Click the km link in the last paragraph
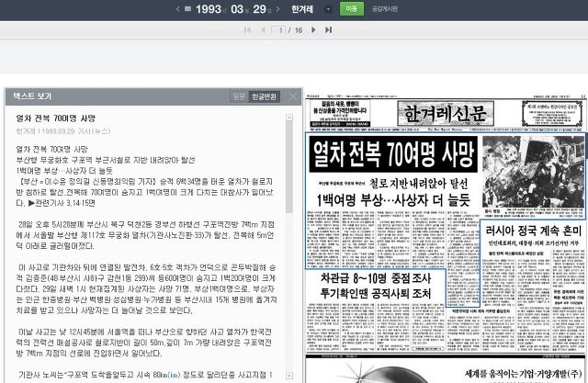The height and width of the screenshot is (383, 588). click(175, 375)
